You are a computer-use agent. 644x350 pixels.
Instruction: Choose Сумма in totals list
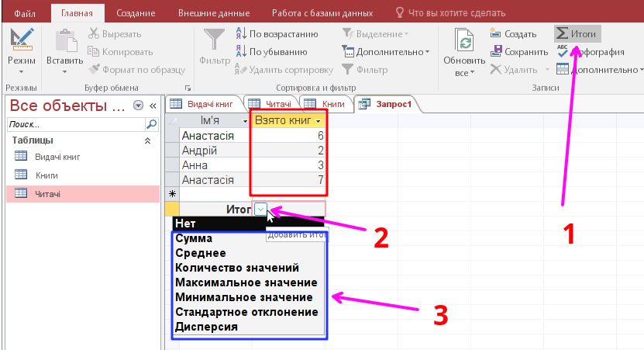pyautogui.click(x=248, y=238)
